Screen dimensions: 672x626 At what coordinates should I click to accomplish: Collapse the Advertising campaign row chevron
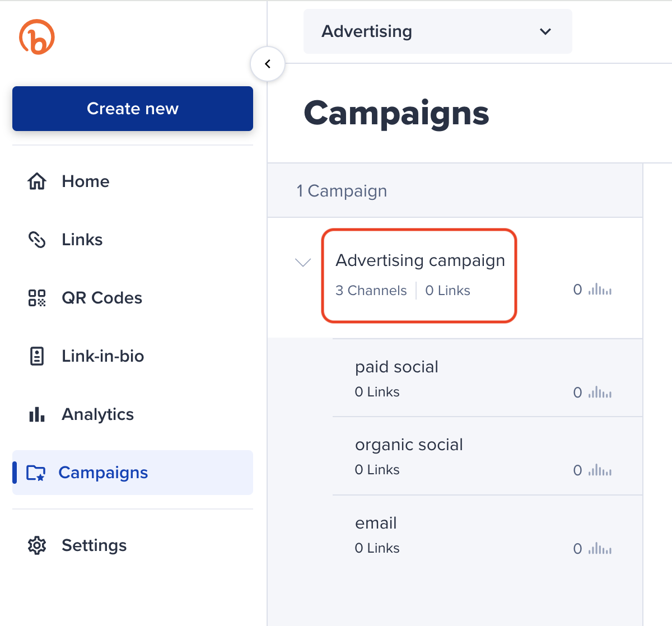pos(302,262)
